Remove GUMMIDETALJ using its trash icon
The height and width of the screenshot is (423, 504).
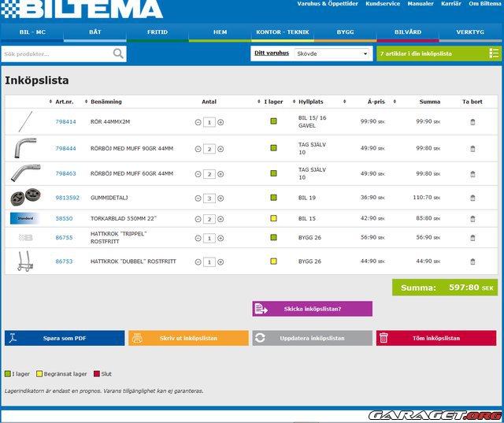click(x=472, y=199)
